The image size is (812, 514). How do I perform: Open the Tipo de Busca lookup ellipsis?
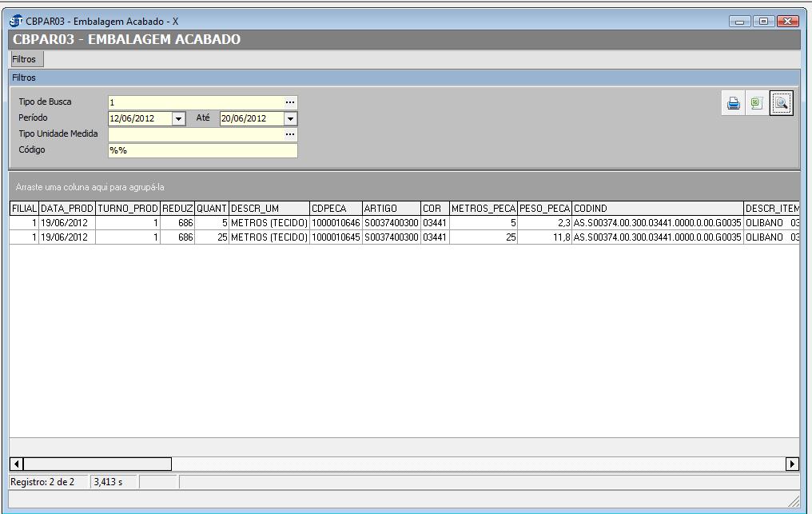point(290,102)
